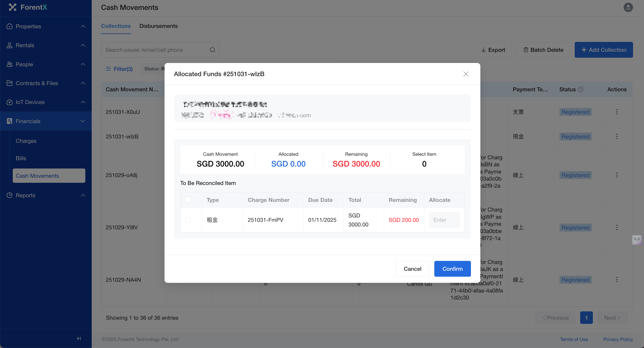Close the Allocated Funds dialog
The height and width of the screenshot is (348, 644).
tap(465, 74)
